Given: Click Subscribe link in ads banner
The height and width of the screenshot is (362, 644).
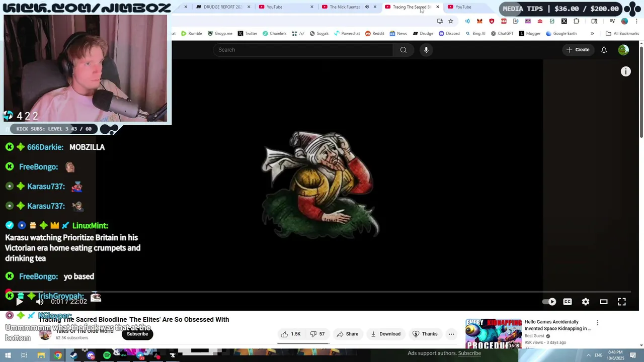Looking at the screenshot, I should [469, 353].
